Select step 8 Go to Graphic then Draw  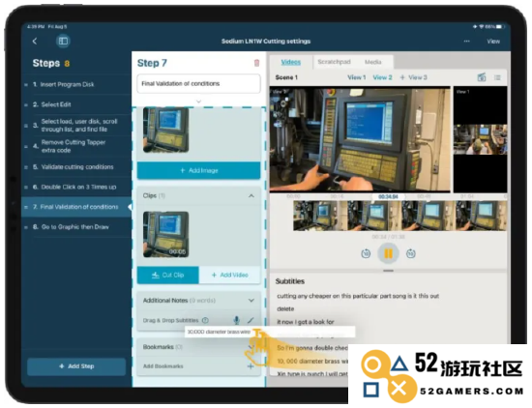(76, 227)
